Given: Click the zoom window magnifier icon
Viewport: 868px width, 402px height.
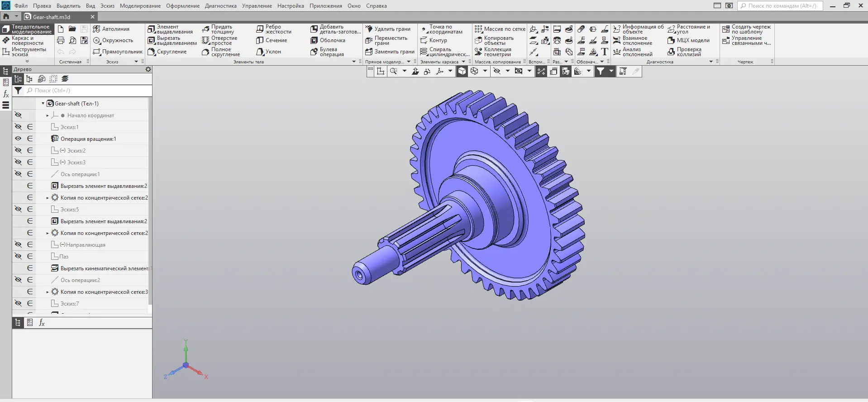Looking at the screenshot, I should [393, 71].
